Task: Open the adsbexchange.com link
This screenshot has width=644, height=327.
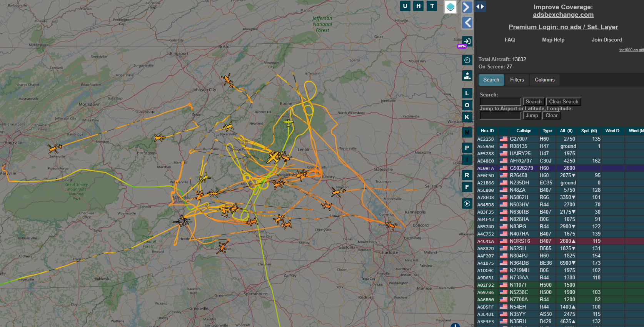Action: click(563, 15)
